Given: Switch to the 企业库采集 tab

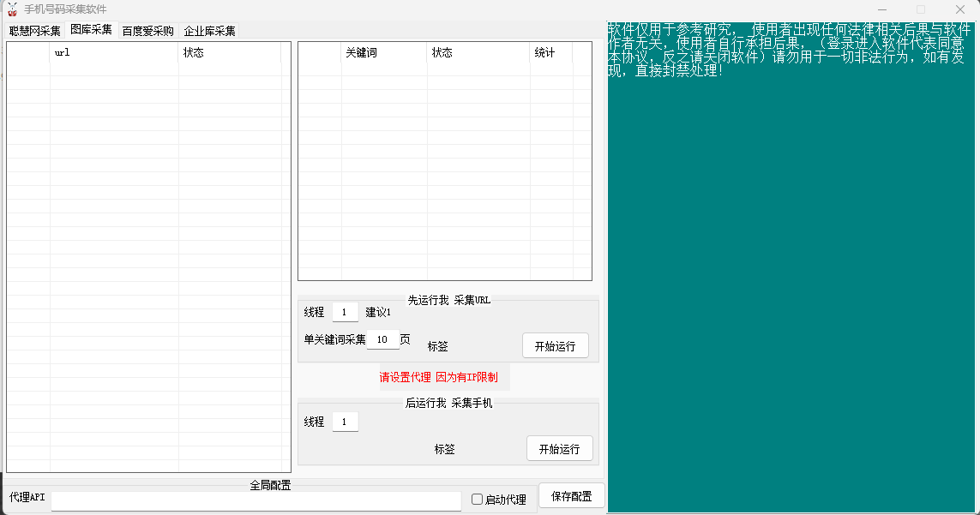Looking at the screenshot, I should point(209,31).
